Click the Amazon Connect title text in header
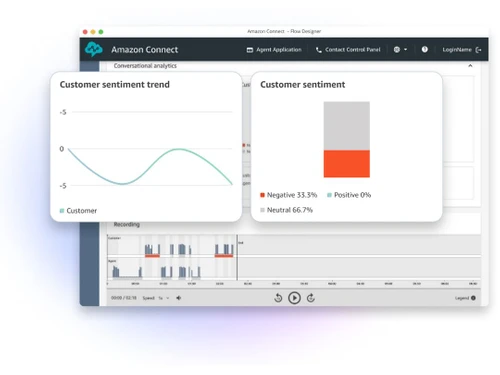Image resolution: width=500 pixels, height=375 pixels. pos(145,50)
